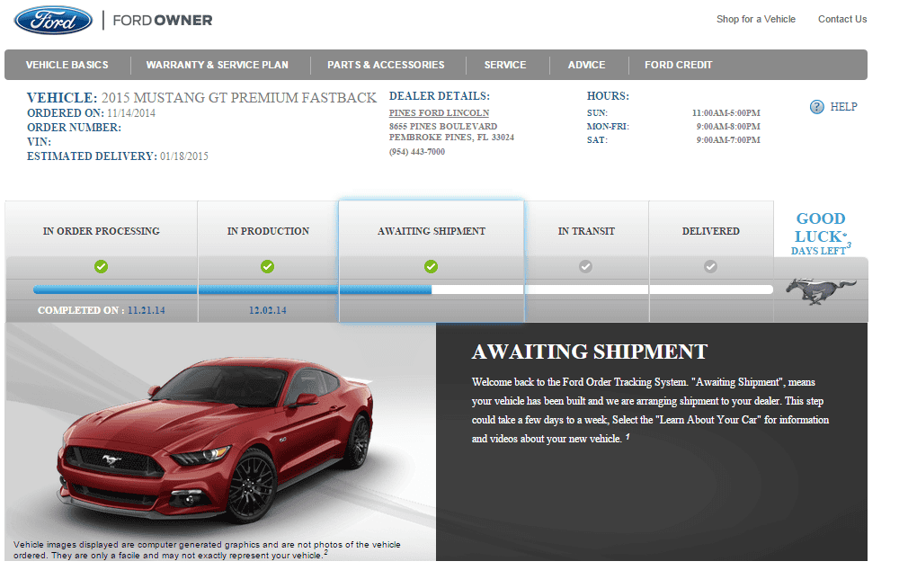Open the Ford Credit menu
Image resolution: width=908 pixels, height=588 pixels.
coord(679,65)
